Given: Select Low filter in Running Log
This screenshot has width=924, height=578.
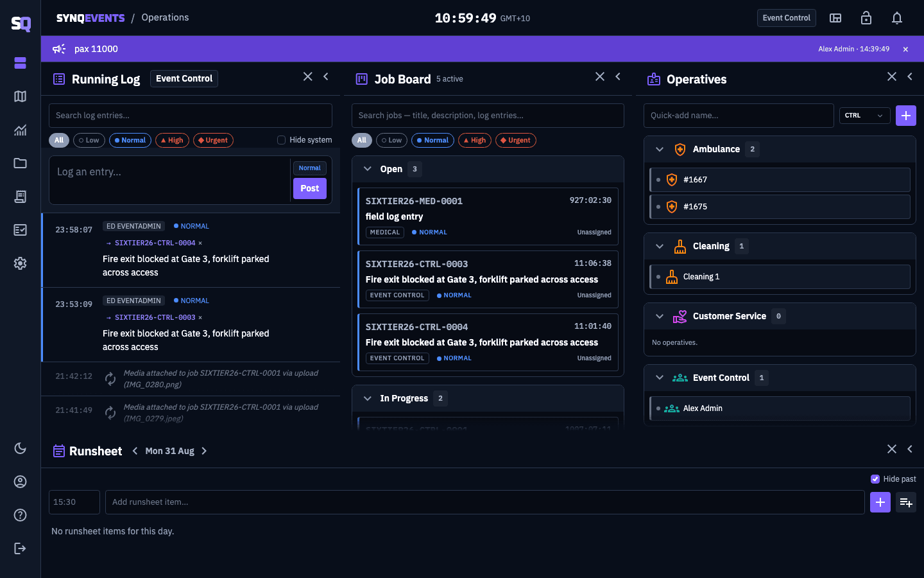Looking at the screenshot, I should pos(89,140).
